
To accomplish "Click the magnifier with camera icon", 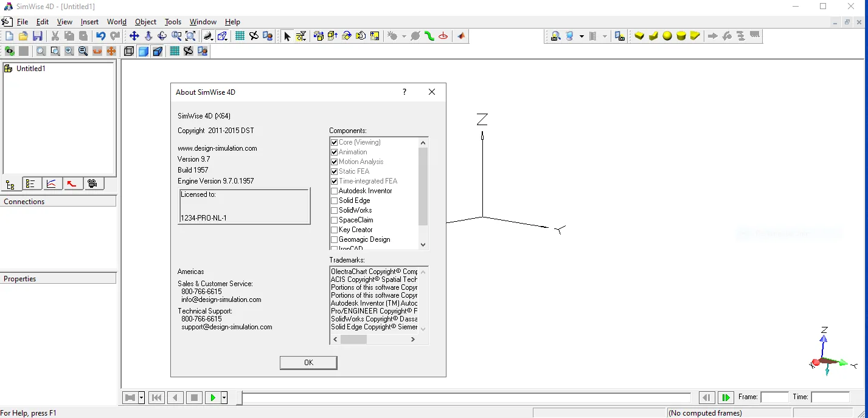I will [x=555, y=36].
